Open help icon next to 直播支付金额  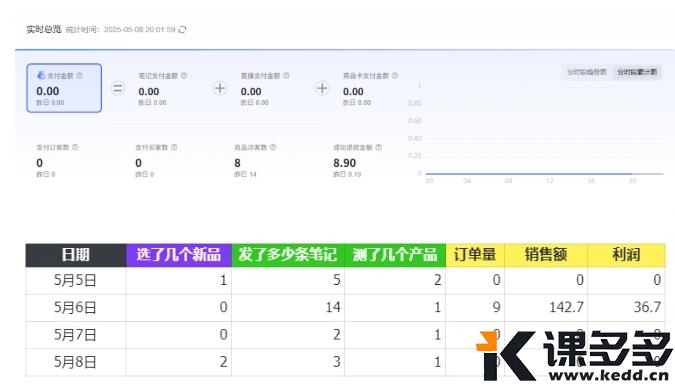coord(286,75)
